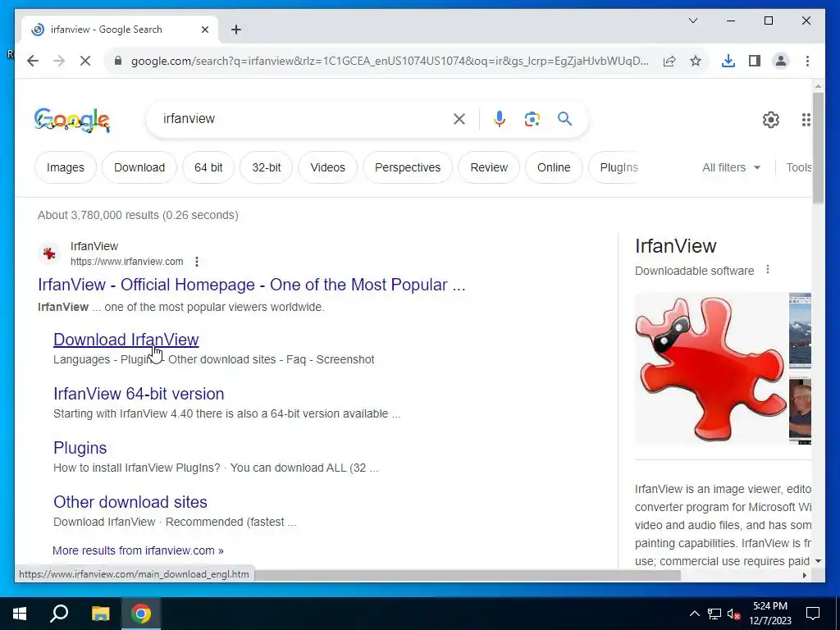The image size is (840, 630).
Task: Click the forward navigation arrow
Action: 59,61
